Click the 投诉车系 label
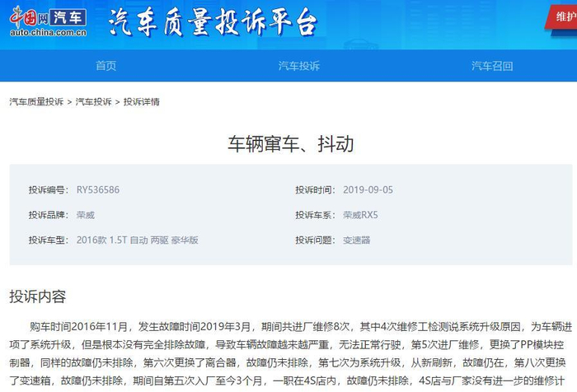The height and width of the screenshot is (392, 577). pyautogui.click(x=315, y=215)
